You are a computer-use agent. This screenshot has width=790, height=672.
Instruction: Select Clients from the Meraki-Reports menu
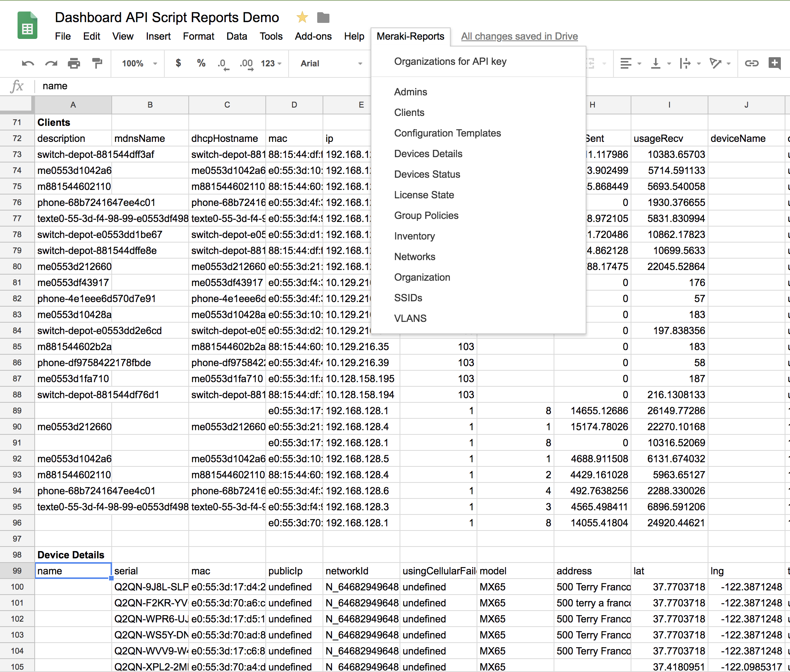(x=409, y=113)
